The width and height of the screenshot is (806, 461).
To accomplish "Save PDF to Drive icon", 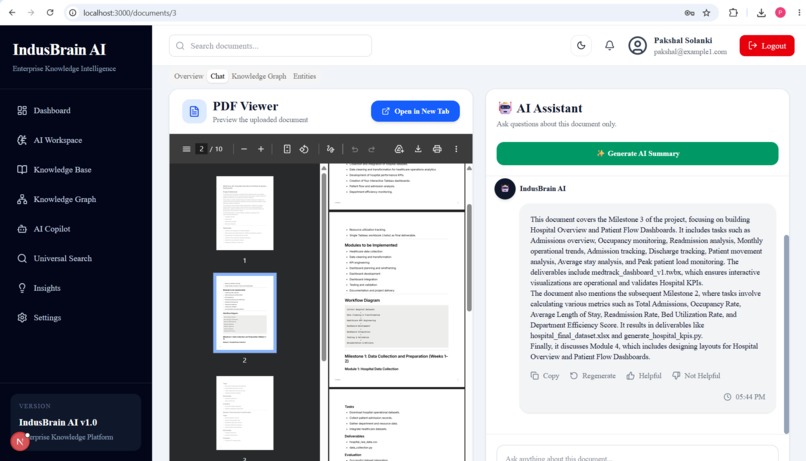I will 399,149.
